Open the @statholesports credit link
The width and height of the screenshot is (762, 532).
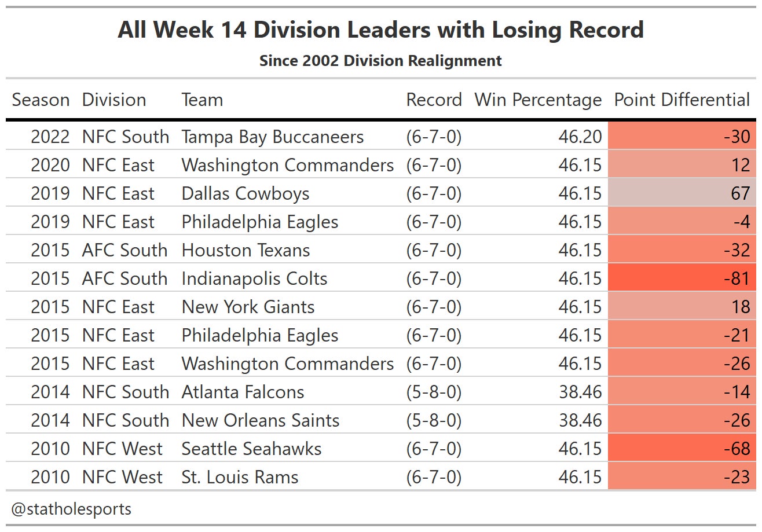(71, 509)
